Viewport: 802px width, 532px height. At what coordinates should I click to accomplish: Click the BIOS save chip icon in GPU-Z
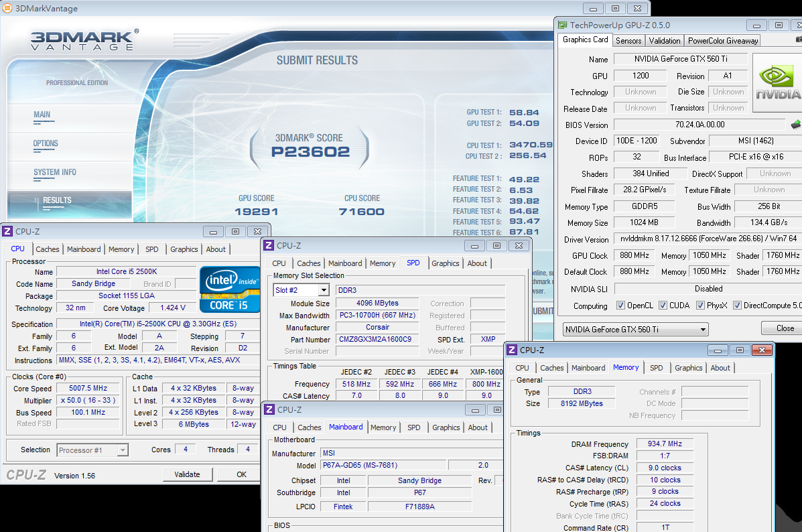coord(795,125)
